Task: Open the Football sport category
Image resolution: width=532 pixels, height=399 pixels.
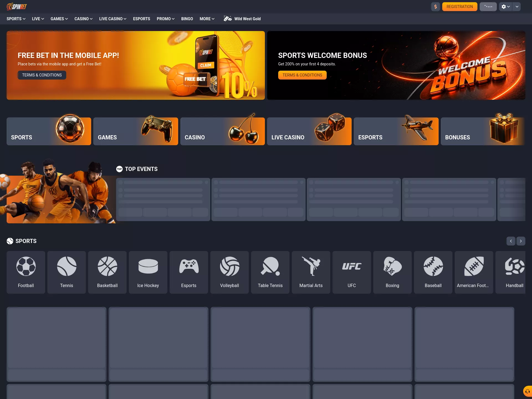Action: (26, 272)
